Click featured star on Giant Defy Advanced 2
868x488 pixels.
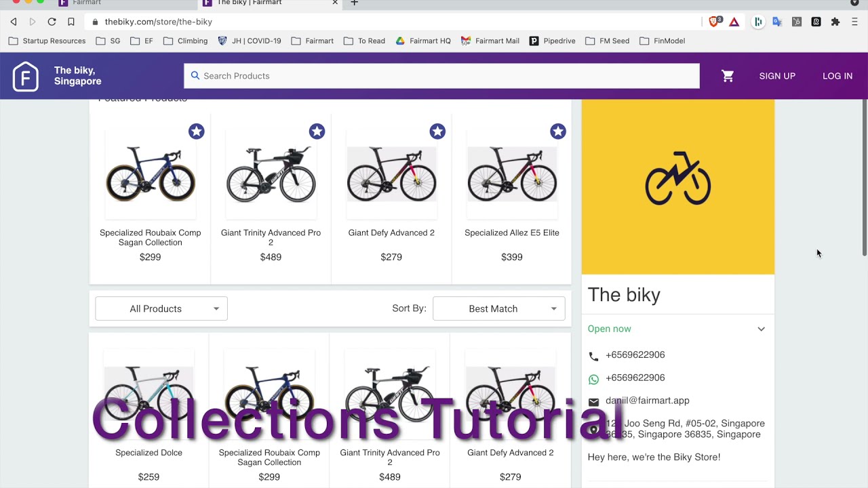pos(437,131)
